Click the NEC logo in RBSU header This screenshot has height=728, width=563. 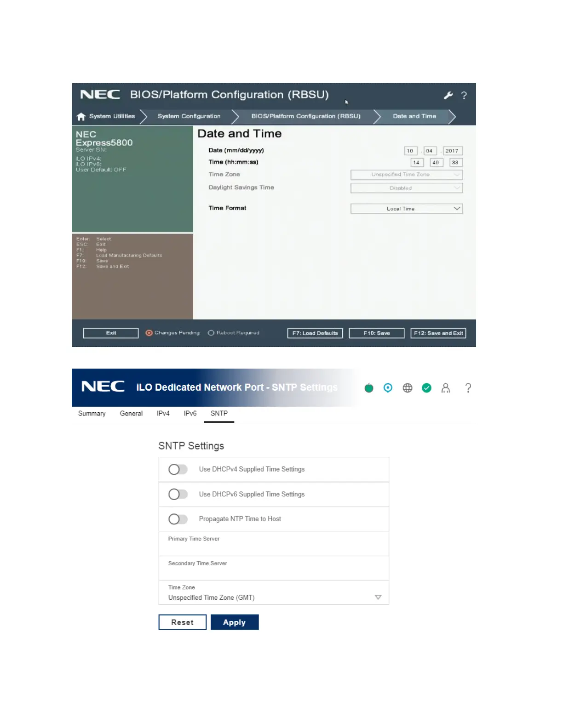tap(100, 94)
